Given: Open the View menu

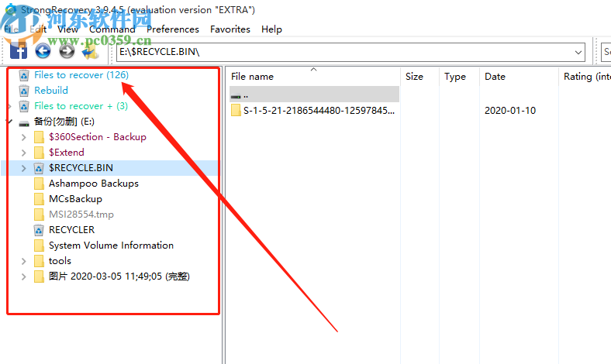Looking at the screenshot, I should pos(67,29).
